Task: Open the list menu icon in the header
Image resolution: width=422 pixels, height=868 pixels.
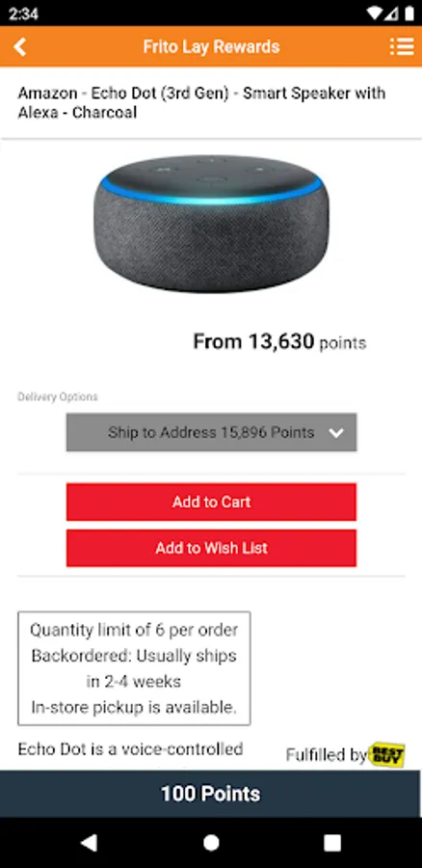Action: coord(402,47)
